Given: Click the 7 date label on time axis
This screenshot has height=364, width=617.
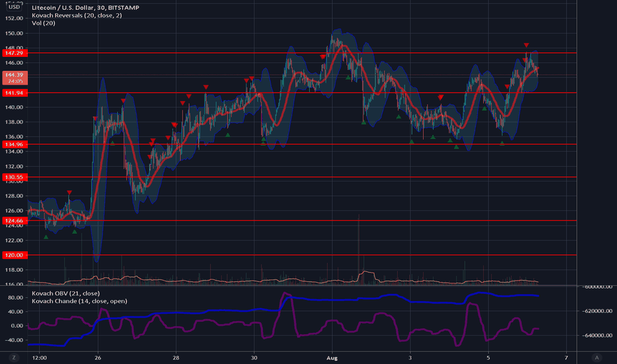Looking at the screenshot, I should pyautogui.click(x=566, y=358).
